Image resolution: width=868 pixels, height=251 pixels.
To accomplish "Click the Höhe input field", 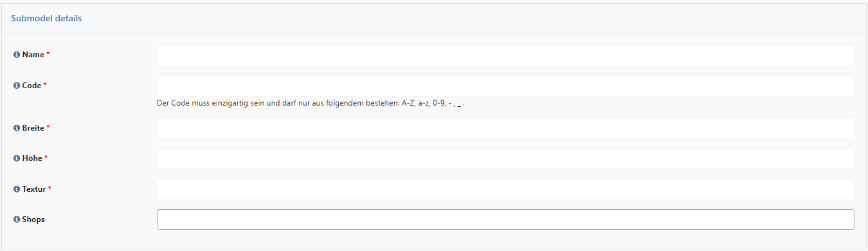I will click(505, 158).
